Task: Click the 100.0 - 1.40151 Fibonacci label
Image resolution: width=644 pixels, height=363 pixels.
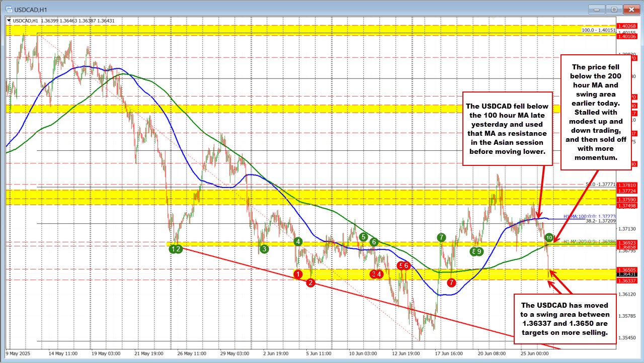Action: [x=598, y=30]
